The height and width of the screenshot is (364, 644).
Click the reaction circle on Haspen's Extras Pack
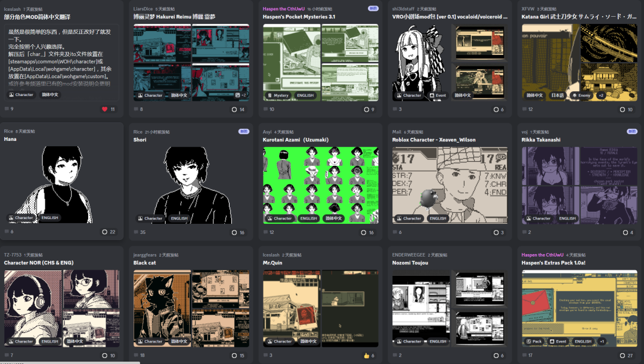click(623, 355)
